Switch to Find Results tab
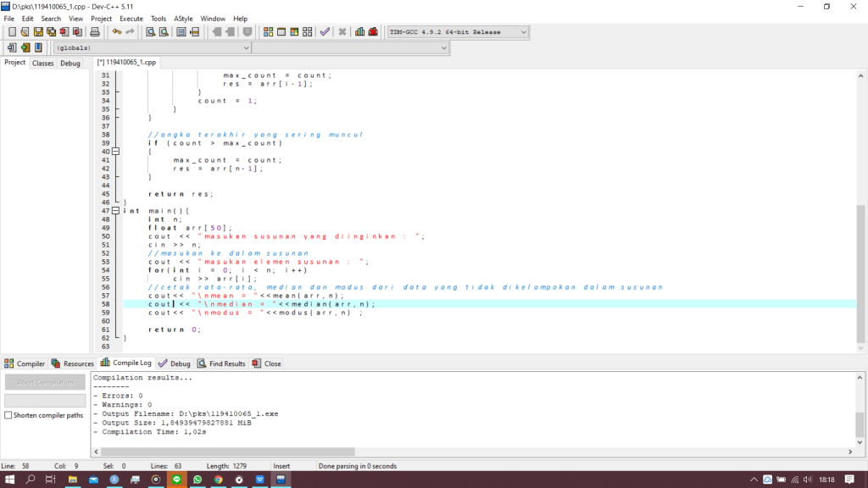 (x=222, y=363)
